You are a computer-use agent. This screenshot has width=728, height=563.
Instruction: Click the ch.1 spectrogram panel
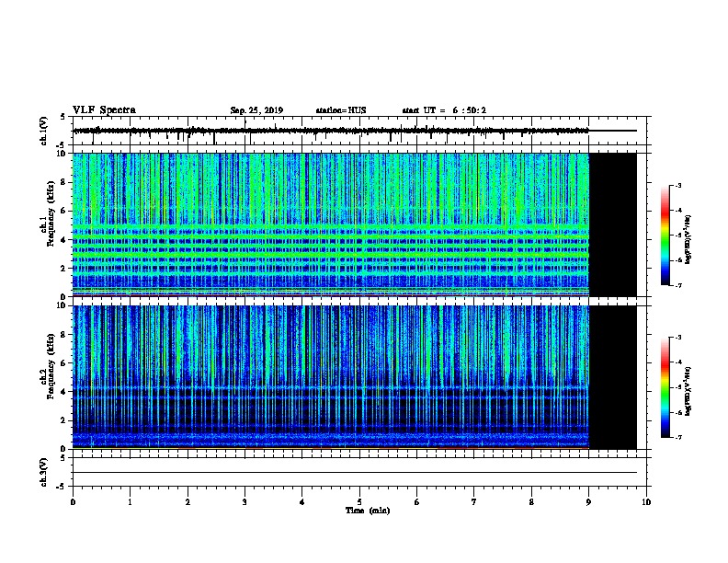point(331,224)
